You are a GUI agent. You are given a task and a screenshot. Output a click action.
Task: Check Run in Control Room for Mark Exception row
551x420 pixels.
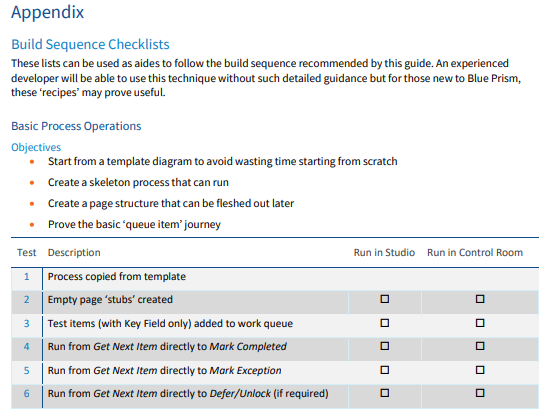(x=480, y=370)
